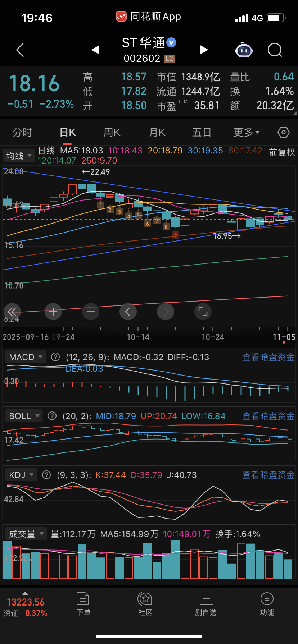
Task: Go to previous stock with left triangle
Action: 95,50
